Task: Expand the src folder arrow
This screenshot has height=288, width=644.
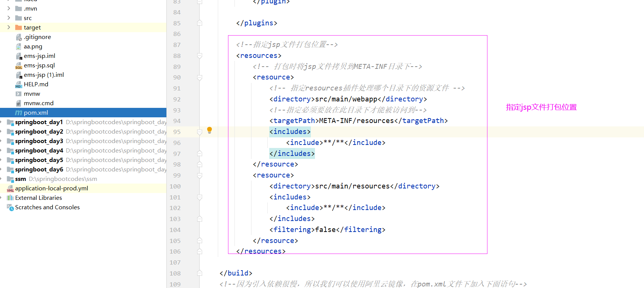Action: click(x=9, y=18)
